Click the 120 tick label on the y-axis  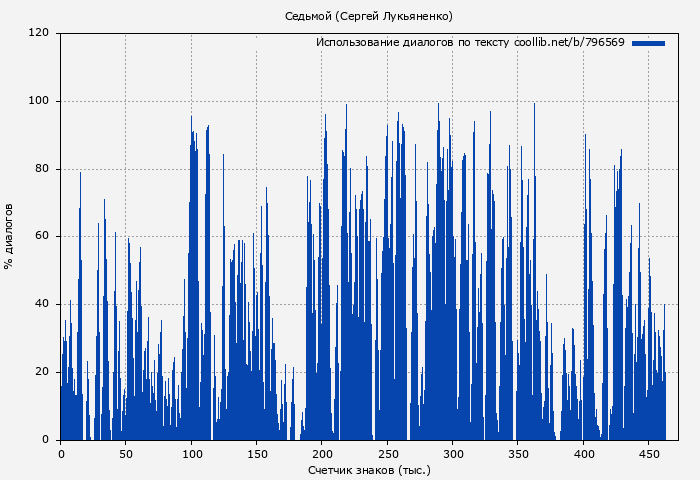click(39, 33)
